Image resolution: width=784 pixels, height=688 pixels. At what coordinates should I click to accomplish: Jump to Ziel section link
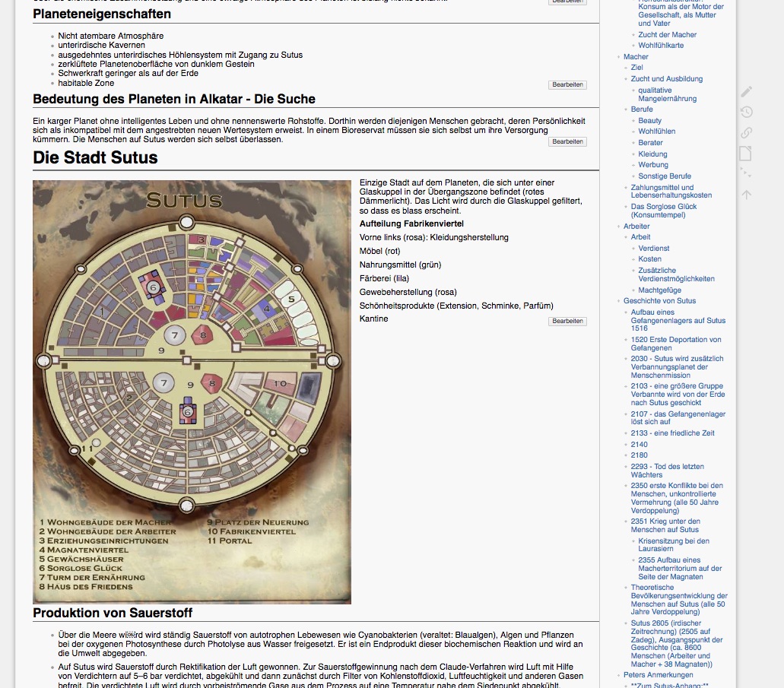(x=636, y=67)
